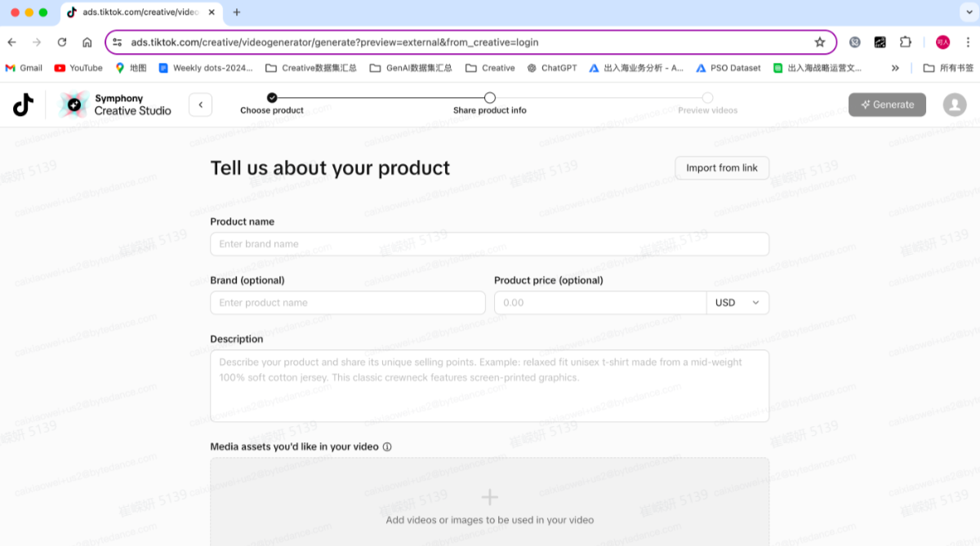Click the Generate button
Image resolution: width=980 pixels, height=546 pixels.
click(887, 104)
